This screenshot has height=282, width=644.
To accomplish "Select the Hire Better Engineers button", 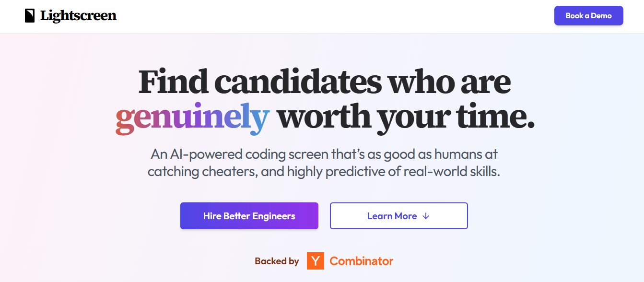I will pos(249,216).
